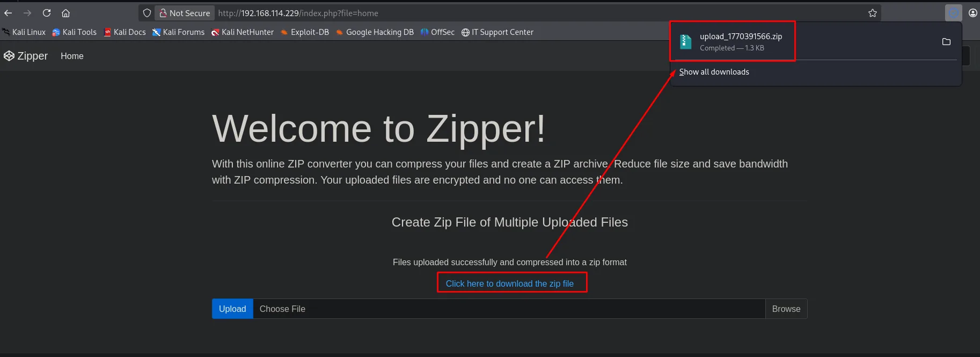Open the tracking protection shield icon
980x357 pixels.
pos(147,13)
